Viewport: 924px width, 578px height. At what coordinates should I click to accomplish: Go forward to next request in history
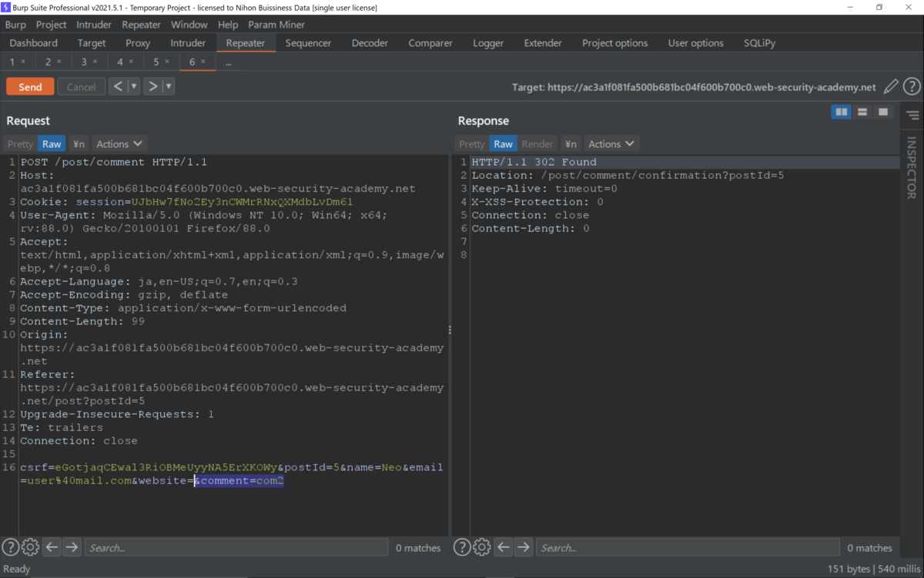pos(153,86)
